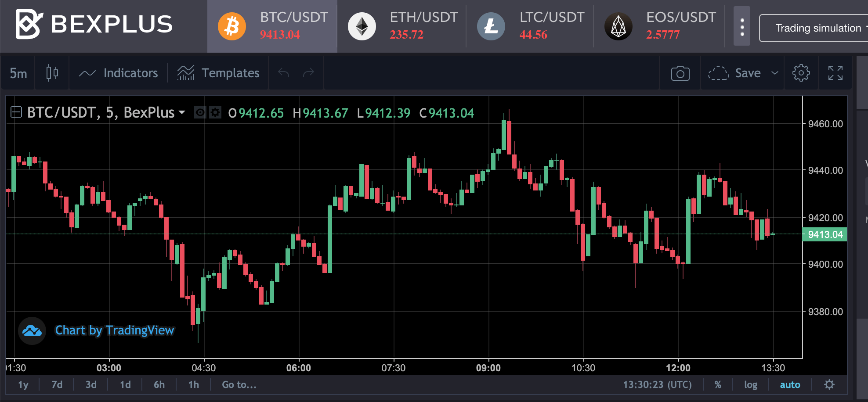Click the Go to... time navigation field

click(x=239, y=384)
